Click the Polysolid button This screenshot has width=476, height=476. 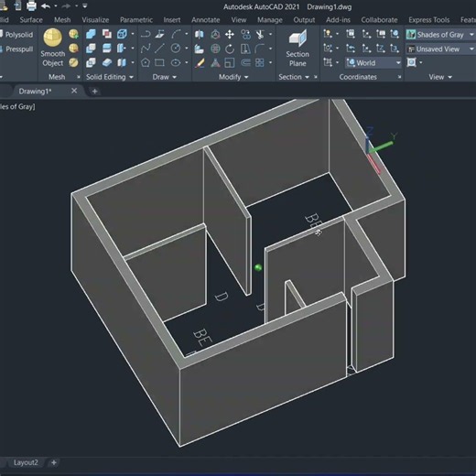pos(16,35)
